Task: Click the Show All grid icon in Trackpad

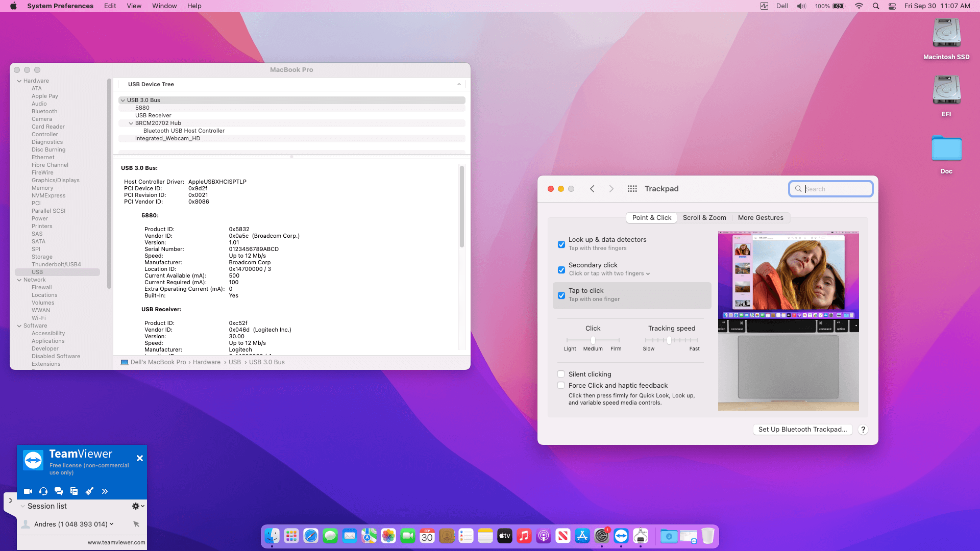Action: 632,189
